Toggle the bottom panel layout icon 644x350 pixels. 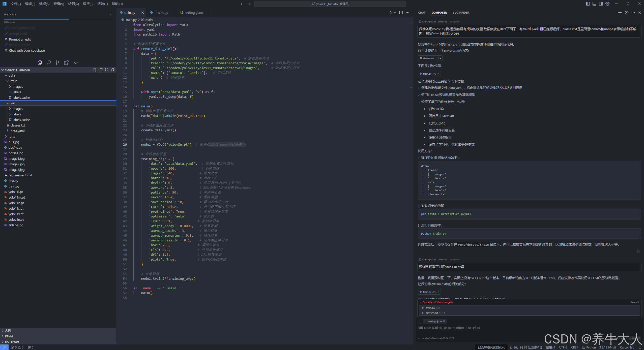(x=594, y=4)
